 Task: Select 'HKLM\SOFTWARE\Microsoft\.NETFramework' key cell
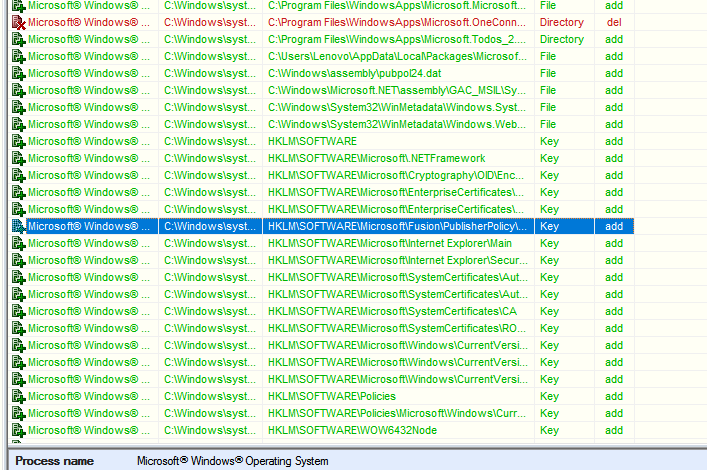point(376,158)
